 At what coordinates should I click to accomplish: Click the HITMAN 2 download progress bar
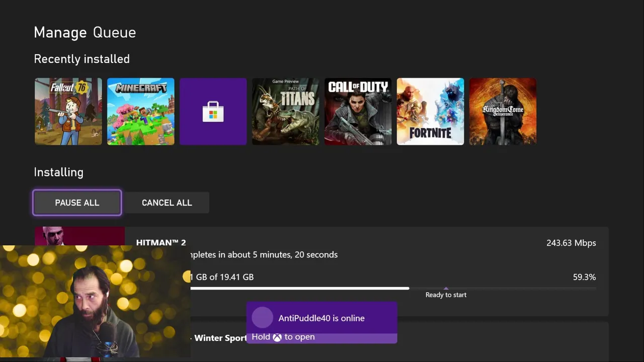tap(393, 289)
